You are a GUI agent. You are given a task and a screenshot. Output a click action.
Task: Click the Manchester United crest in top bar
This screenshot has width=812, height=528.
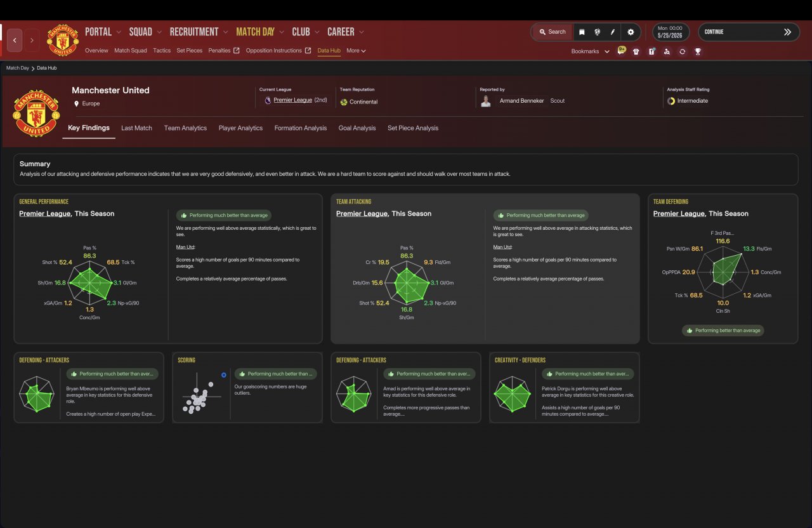point(63,40)
